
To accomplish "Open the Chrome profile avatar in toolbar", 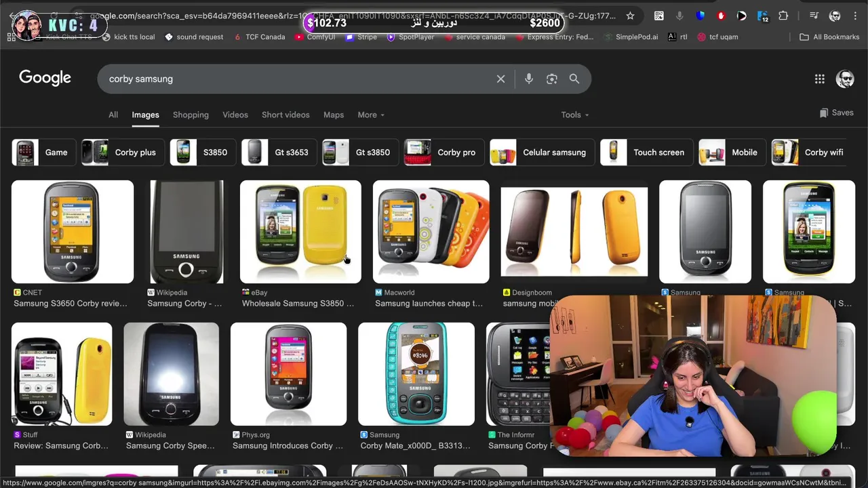I will point(835,16).
